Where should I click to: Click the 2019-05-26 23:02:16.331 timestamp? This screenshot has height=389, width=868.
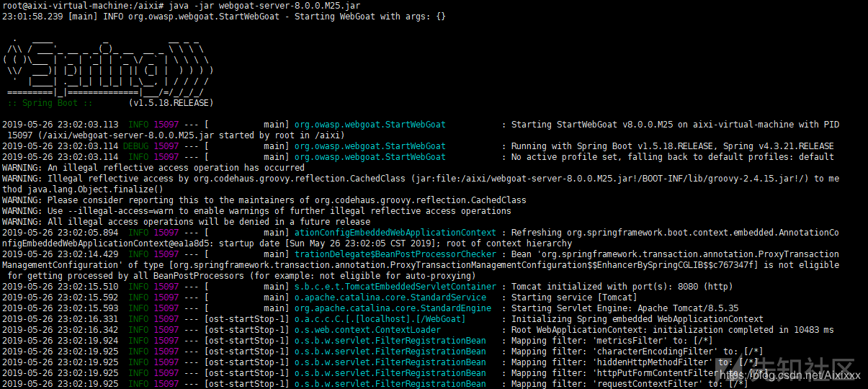coord(61,319)
